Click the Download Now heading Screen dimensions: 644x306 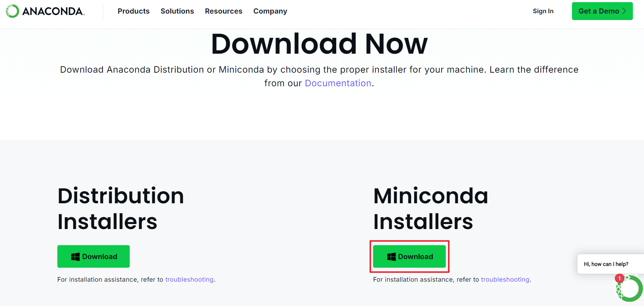click(319, 44)
